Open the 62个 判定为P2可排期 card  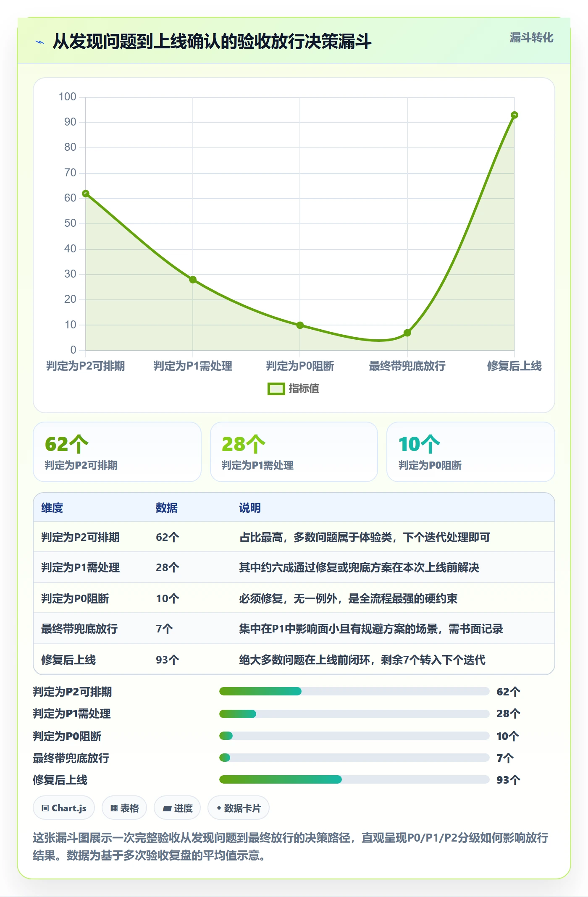pyautogui.click(x=117, y=452)
